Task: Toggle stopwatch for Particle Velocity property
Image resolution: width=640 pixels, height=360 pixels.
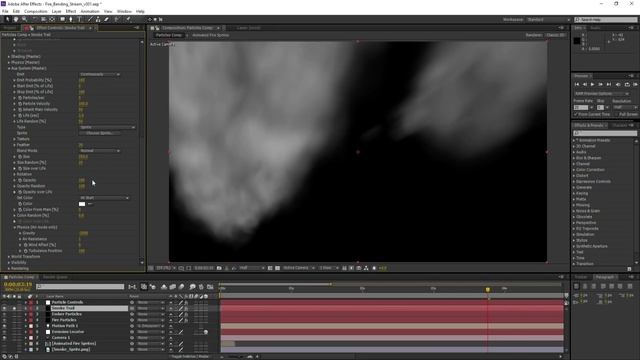Action: click(x=20, y=104)
